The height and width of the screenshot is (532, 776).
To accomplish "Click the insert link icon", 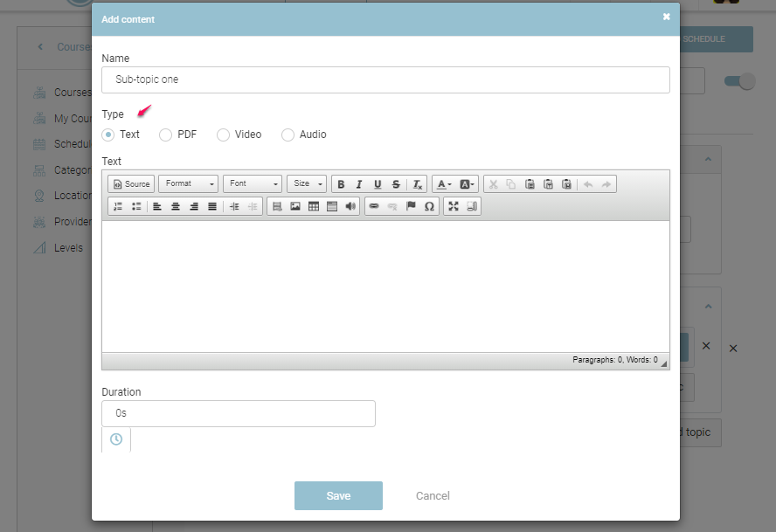I will click(x=374, y=207).
